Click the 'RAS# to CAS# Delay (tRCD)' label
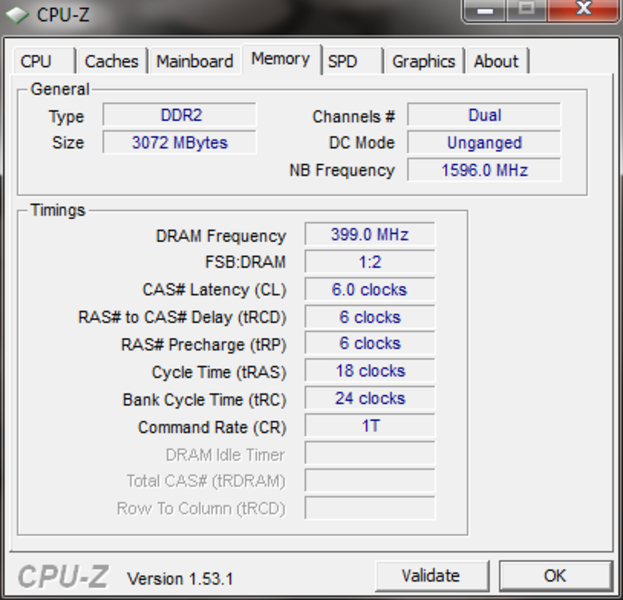 (x=182, y=317)
